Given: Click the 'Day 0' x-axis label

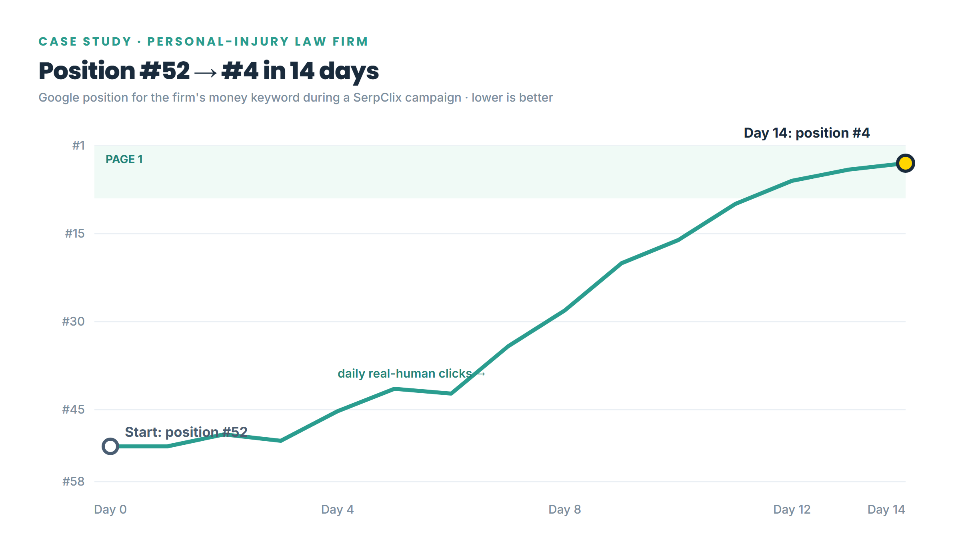Looking at the screenshot, I should pos(110,509).
